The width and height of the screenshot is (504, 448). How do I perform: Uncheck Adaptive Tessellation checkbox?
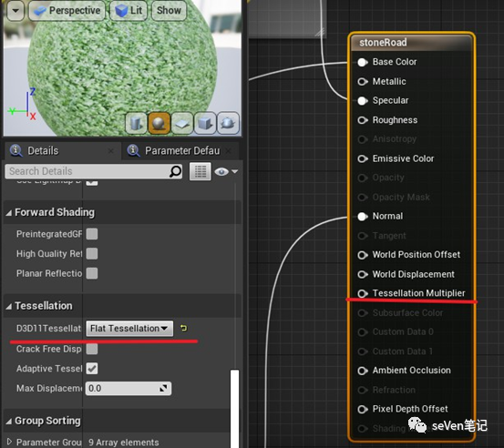tap(92, 369)
